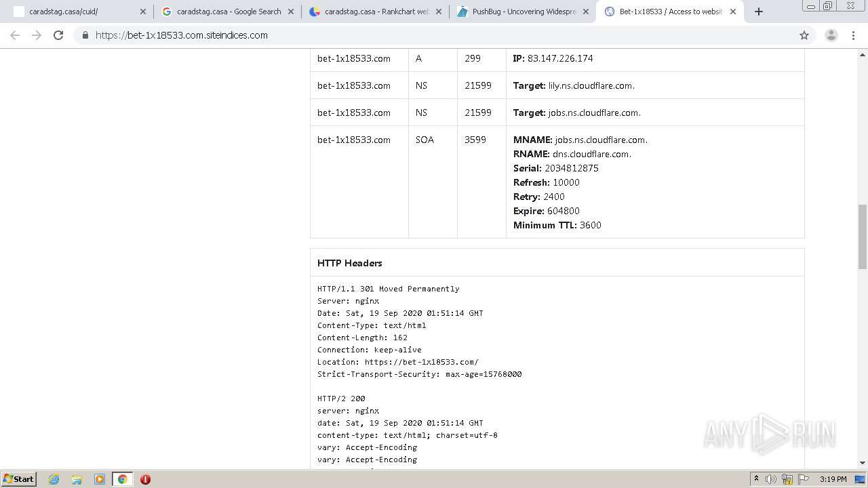Close the caradstag.casa/cuid/ tab

pyautogui.click(x=142, y=12)
